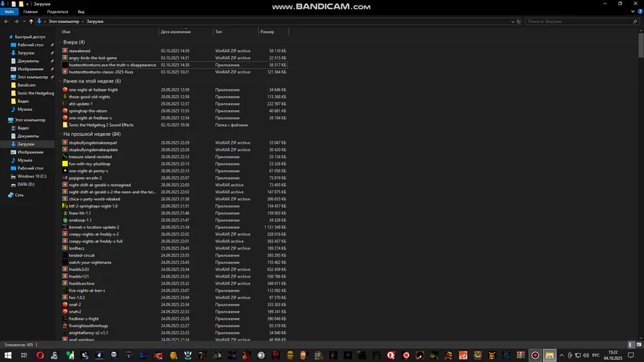This screenshot has height=362, width=644.
Task: Switch to large icons view toggle in status bar
Action: pos(639,345)
